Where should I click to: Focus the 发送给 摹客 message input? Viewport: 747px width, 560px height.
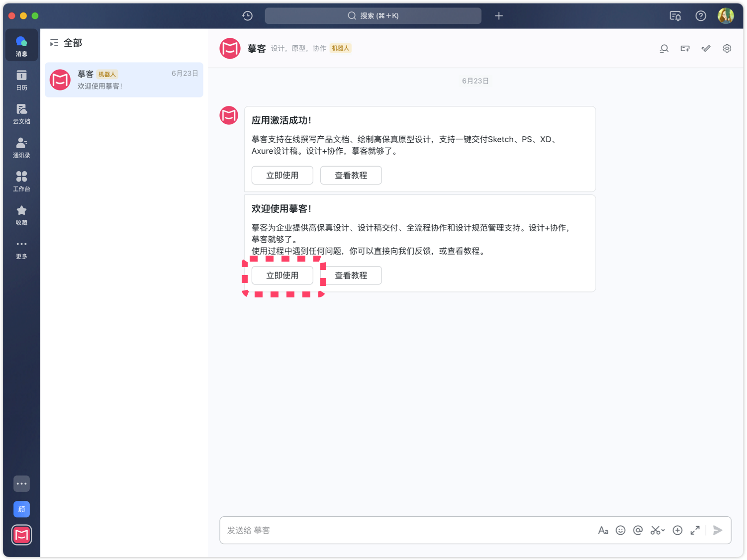408,530
